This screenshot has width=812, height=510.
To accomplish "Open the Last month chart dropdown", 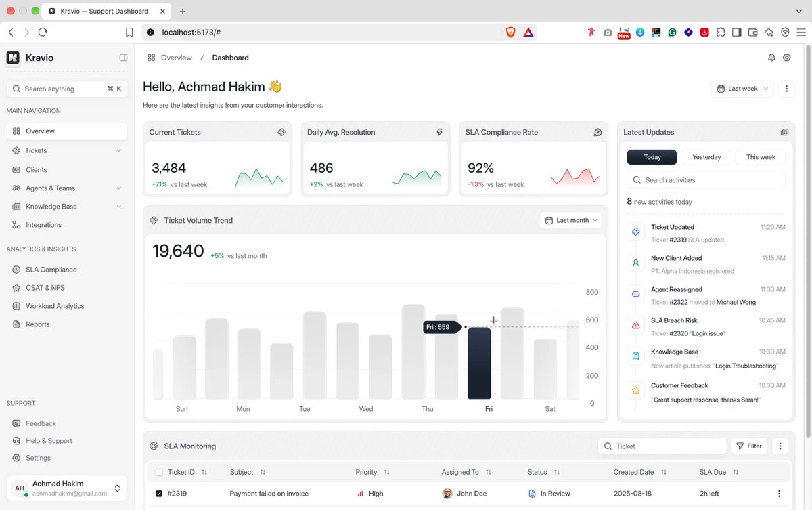I will 571,220.
